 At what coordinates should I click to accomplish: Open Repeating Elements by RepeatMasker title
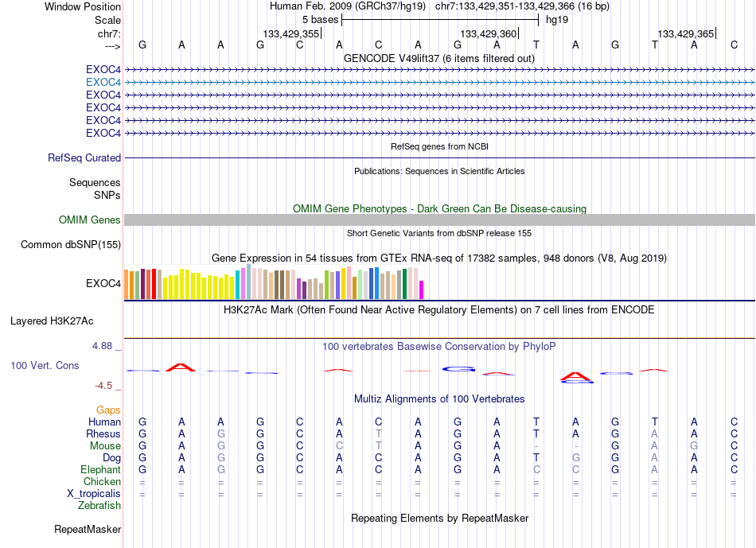point(439,518)
